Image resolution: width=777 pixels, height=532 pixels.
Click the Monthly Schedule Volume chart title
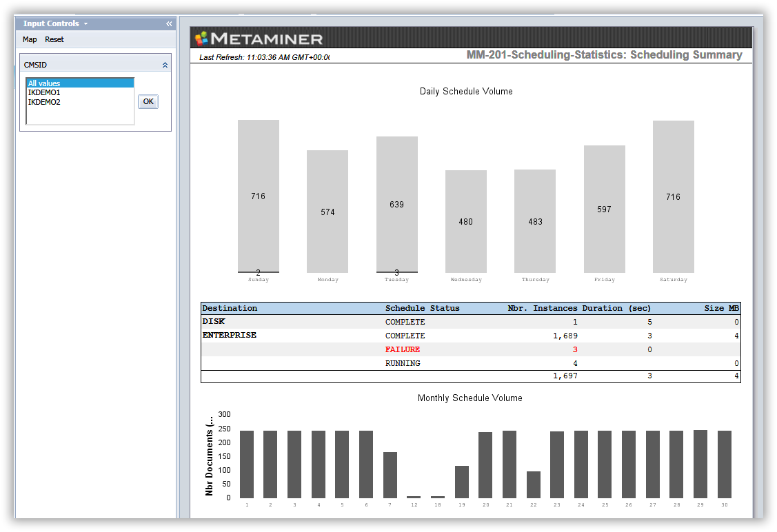(x=470, y=398)
